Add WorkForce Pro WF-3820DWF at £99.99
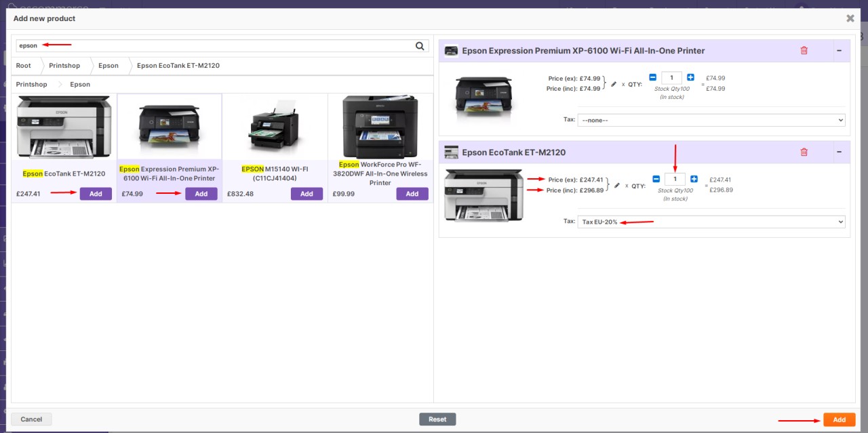 tap(412, 194)
